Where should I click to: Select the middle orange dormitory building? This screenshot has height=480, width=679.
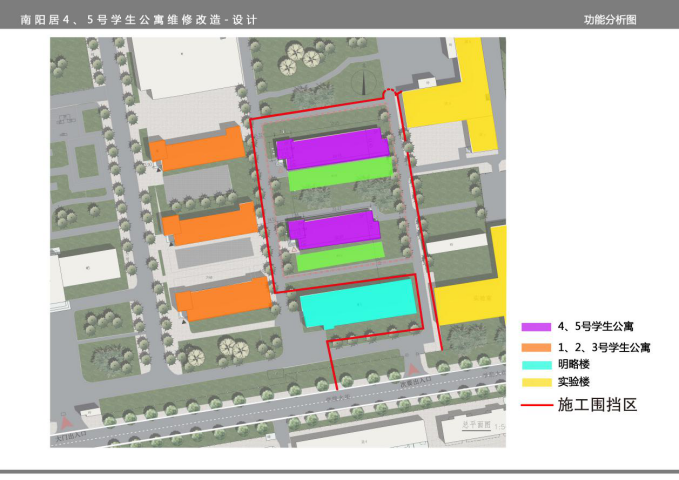210,224
